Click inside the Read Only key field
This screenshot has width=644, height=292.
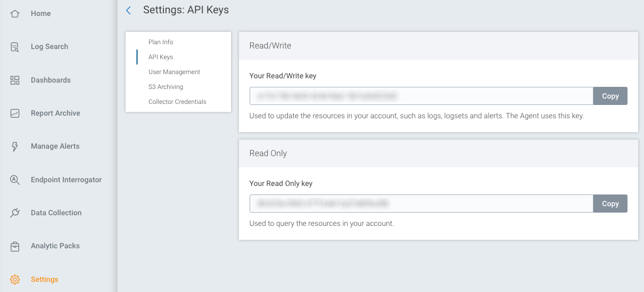[420, 204]
